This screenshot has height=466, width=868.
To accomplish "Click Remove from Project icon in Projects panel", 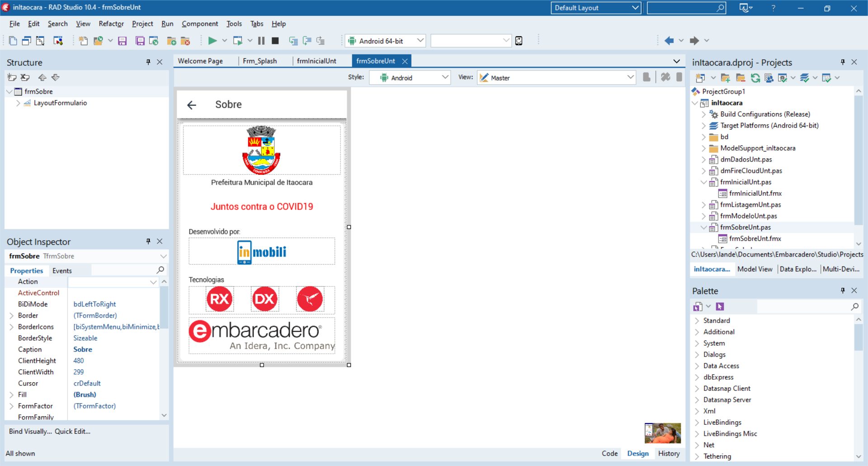I will click(740, 78).
